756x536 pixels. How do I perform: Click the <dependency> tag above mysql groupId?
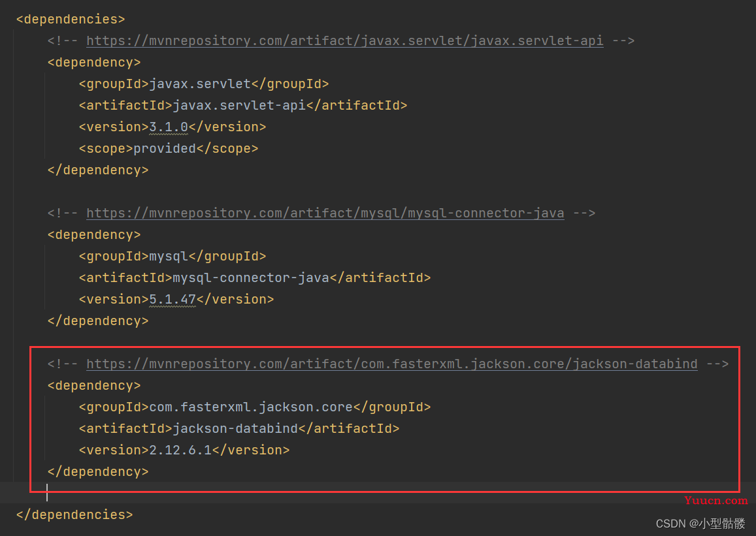94,235
